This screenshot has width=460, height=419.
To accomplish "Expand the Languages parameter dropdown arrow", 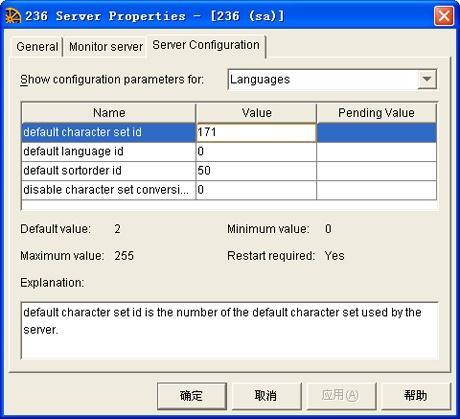I will (427, 79).
